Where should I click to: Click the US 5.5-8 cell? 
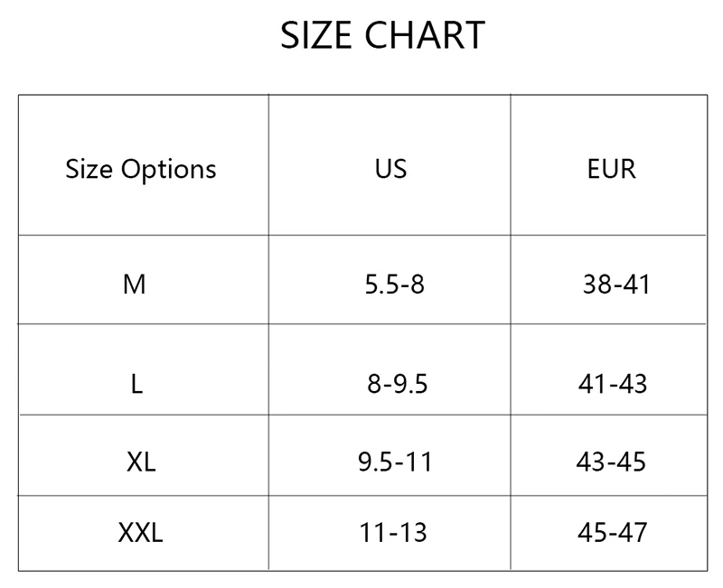click(x=390, y=280)
